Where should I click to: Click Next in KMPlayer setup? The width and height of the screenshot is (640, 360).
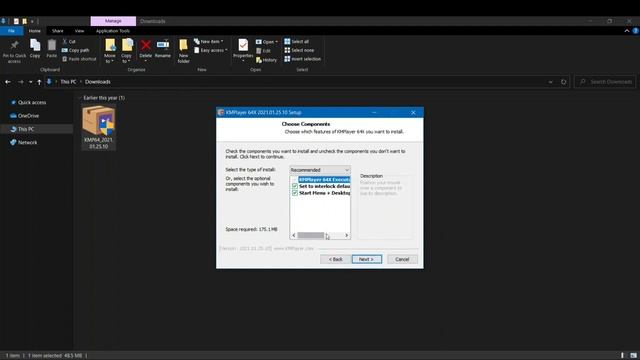[367, 259]
